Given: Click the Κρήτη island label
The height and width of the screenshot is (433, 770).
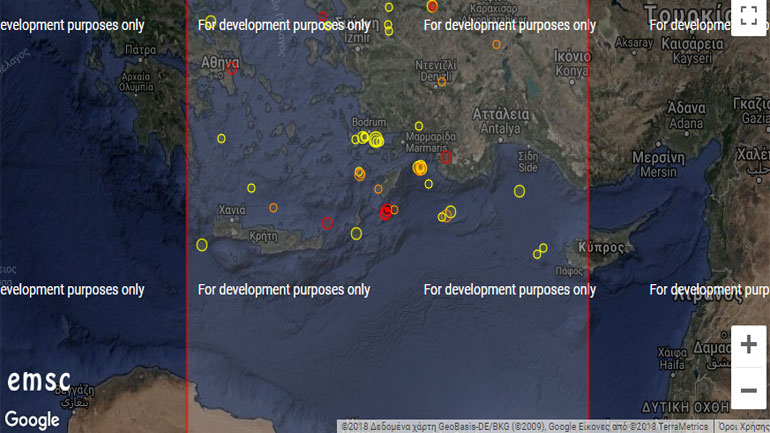Looking at the screenshot, I should coord(264,237).
